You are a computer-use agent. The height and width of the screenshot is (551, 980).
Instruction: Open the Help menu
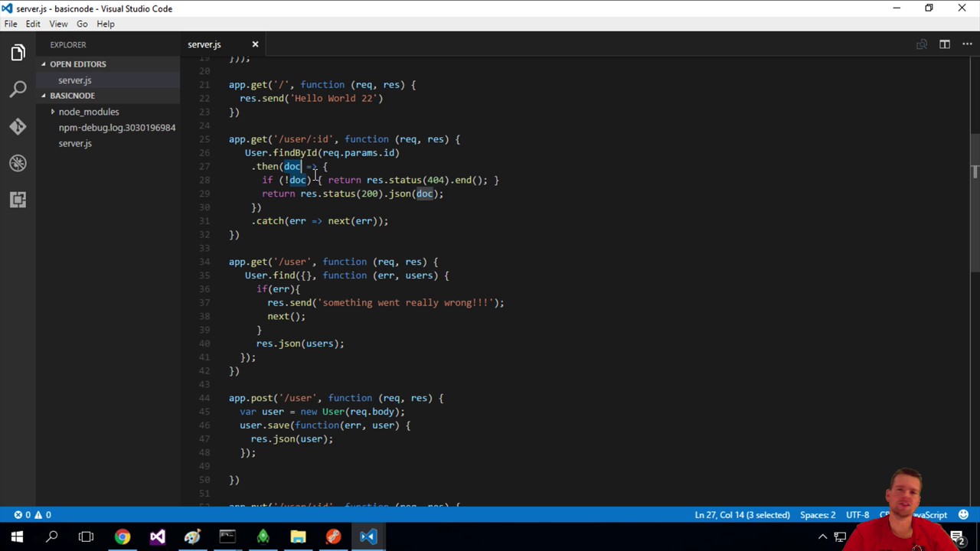tap(106, 24)
